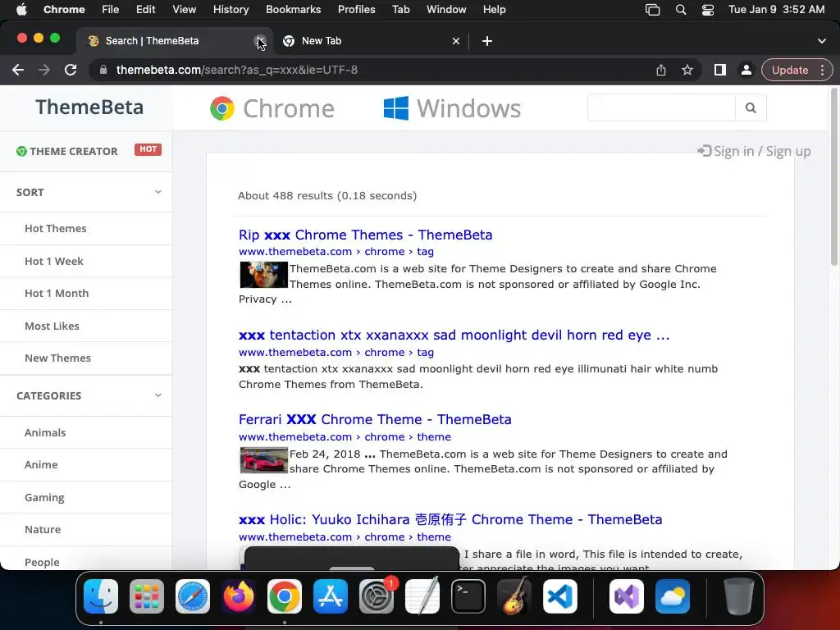This screenshot has width=840, height=630.
Task: Select Hot 1 Week sort option
Action: (x=54, y=262)
